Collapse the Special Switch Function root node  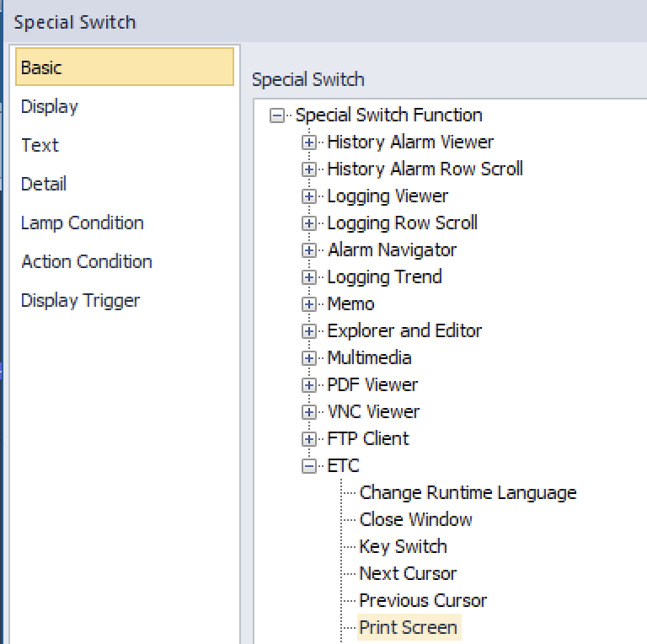[x=277, y=115]
